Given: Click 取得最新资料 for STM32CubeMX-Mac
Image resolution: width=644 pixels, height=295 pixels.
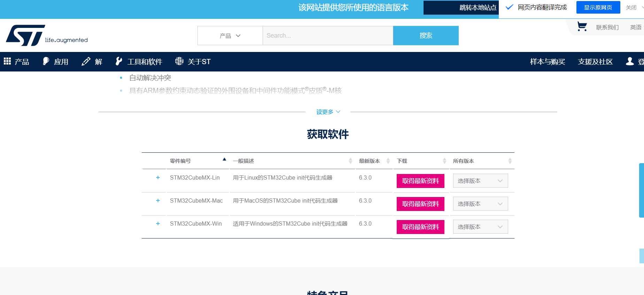Looking at the screenshot, I should (420, 204).
